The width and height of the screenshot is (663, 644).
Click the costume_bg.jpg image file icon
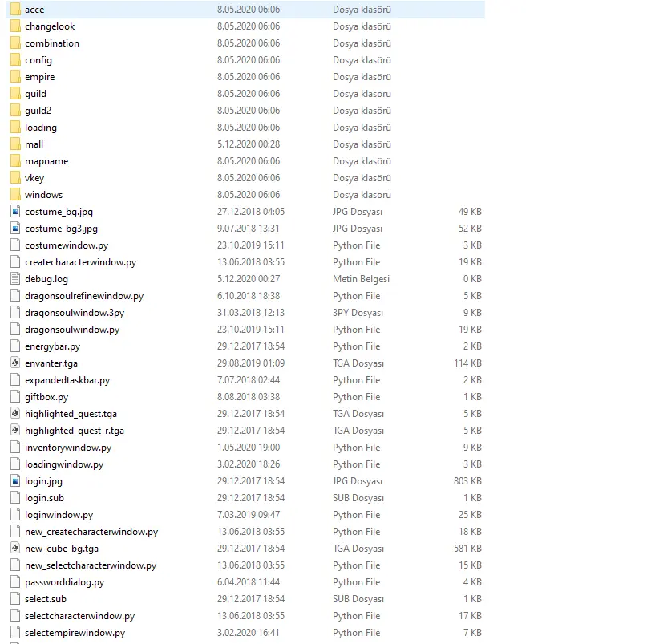point(15,212)
